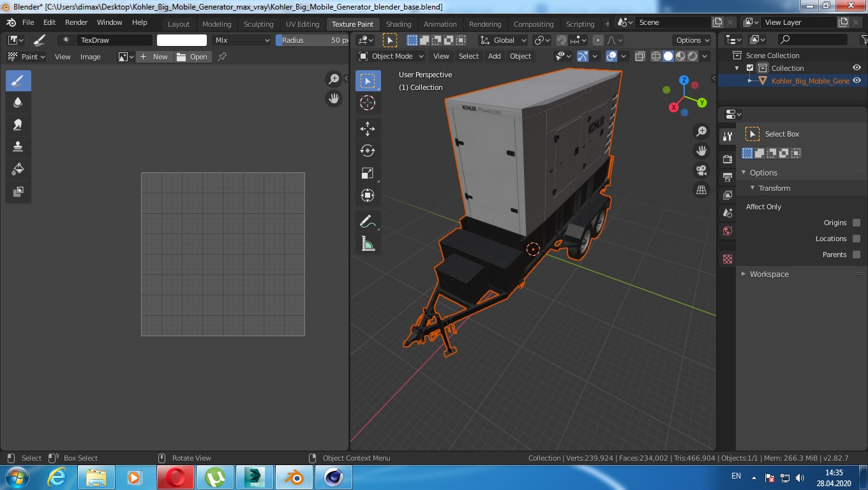Select the Smear paint tool
The width and height of the screenshot is (868, 490).
click(x=18, y=124)
